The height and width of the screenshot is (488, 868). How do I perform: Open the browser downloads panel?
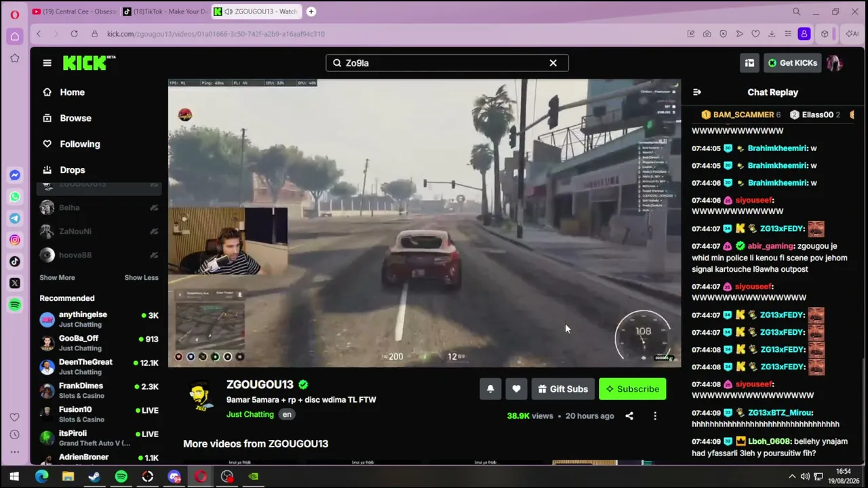[772, 34]
